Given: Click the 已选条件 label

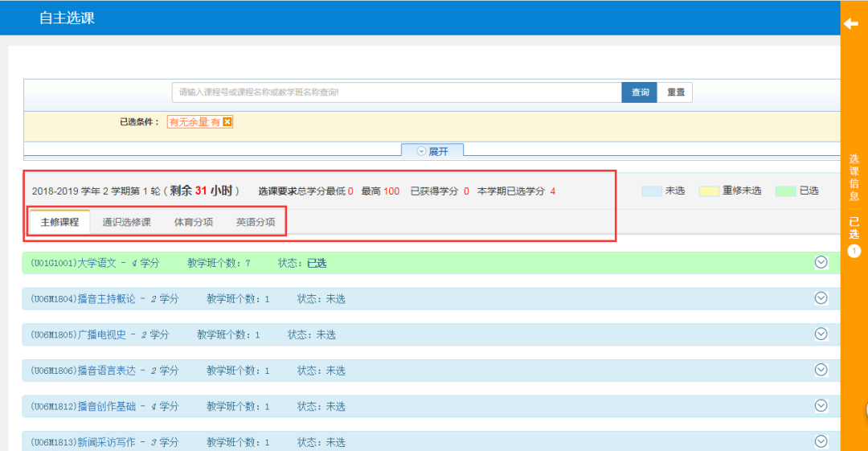Looking at the screenshot, I should [140, 122].
